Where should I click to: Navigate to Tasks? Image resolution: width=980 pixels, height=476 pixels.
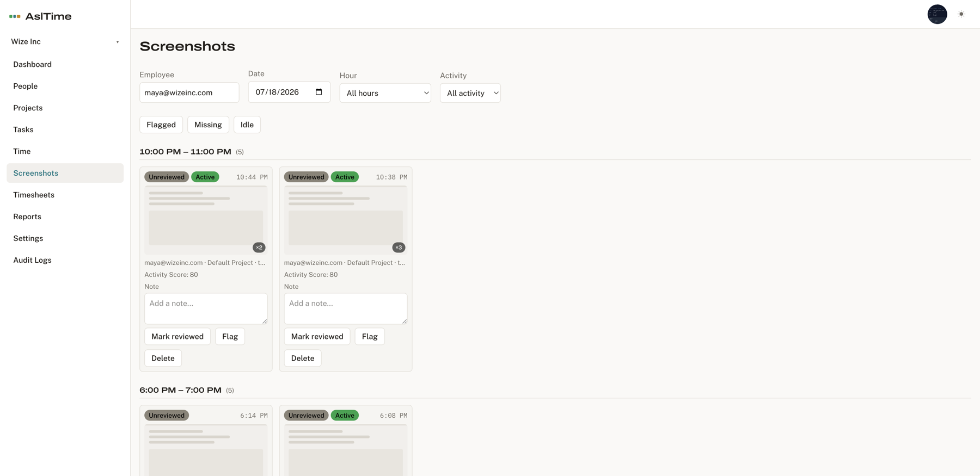point(65,129)
